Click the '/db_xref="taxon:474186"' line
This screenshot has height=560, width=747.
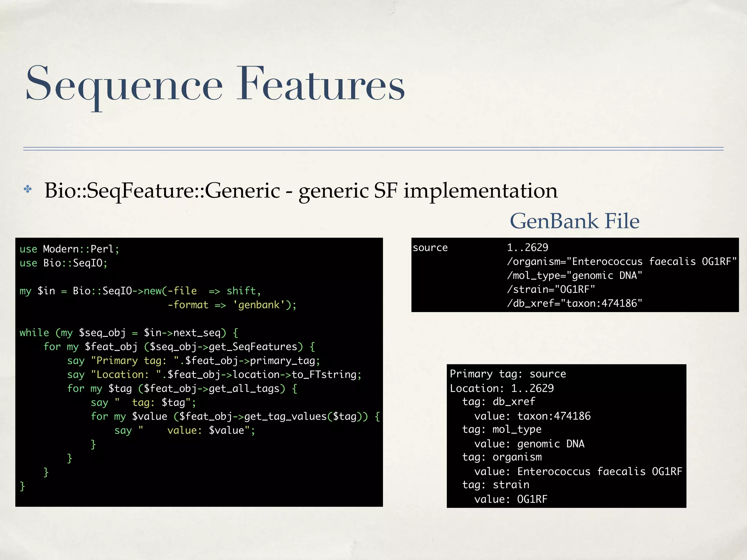(x=574, y=303)
